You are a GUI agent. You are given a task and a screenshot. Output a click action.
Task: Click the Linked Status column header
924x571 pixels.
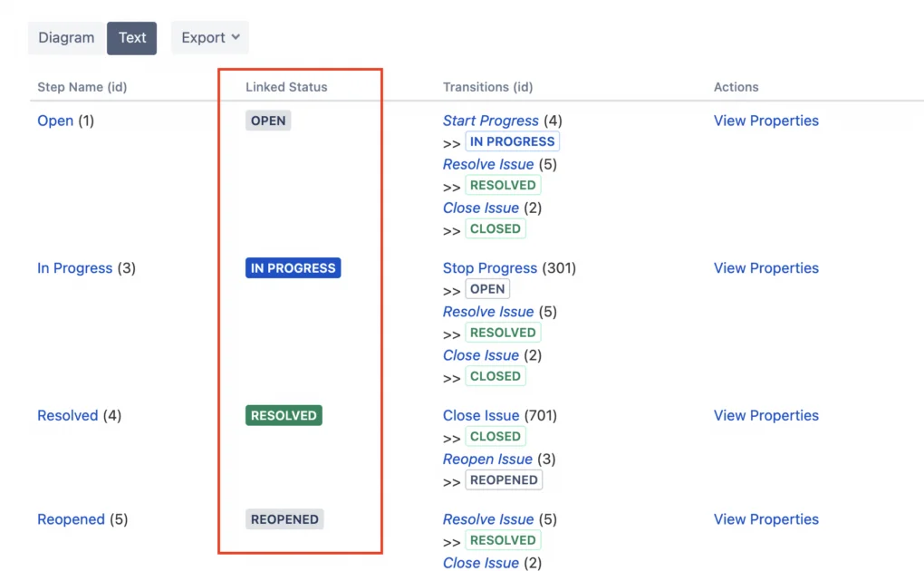286,87
